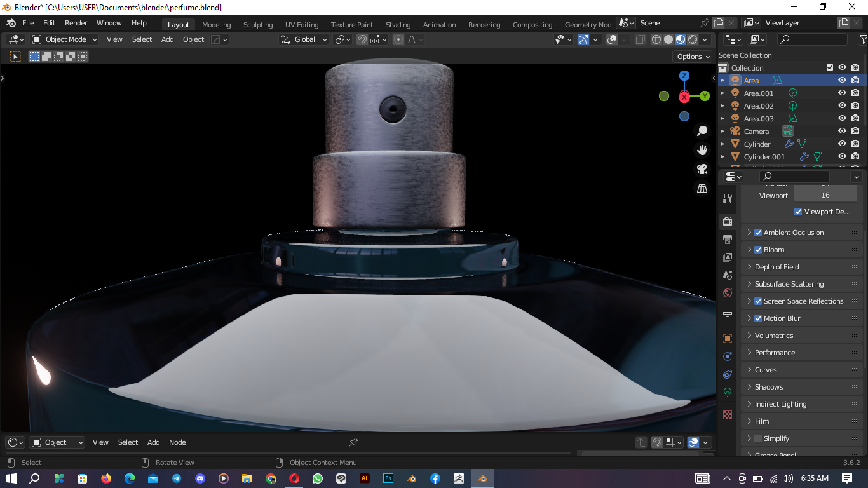Open Global transform orientation dropdown
This screenshot has width=868, height=488.
[304, 39]
